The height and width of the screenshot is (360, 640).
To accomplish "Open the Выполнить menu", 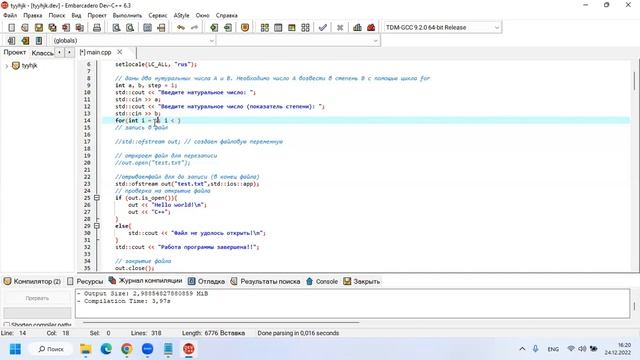I will pos(127,15).
